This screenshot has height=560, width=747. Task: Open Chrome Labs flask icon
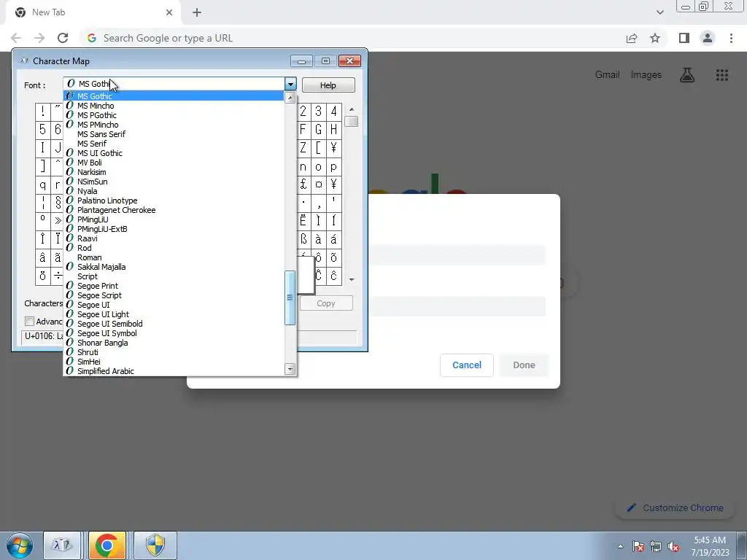[687, 75]
